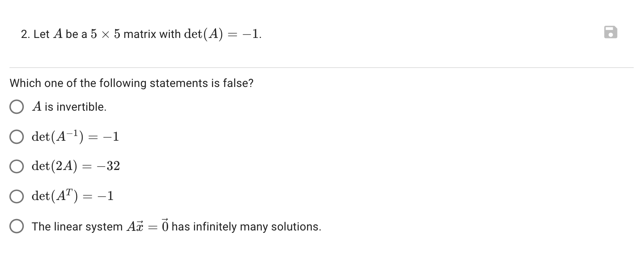Click the linear system answer option text

176,227
